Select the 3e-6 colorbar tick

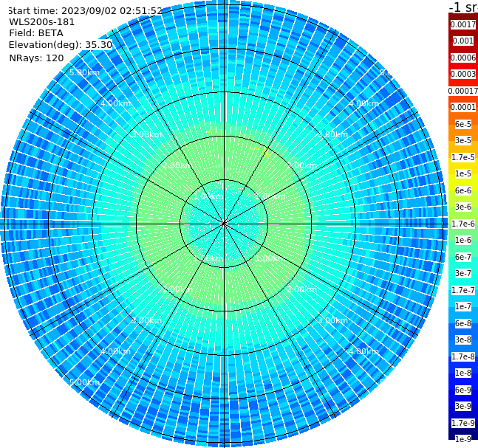(x=463, y=207)
